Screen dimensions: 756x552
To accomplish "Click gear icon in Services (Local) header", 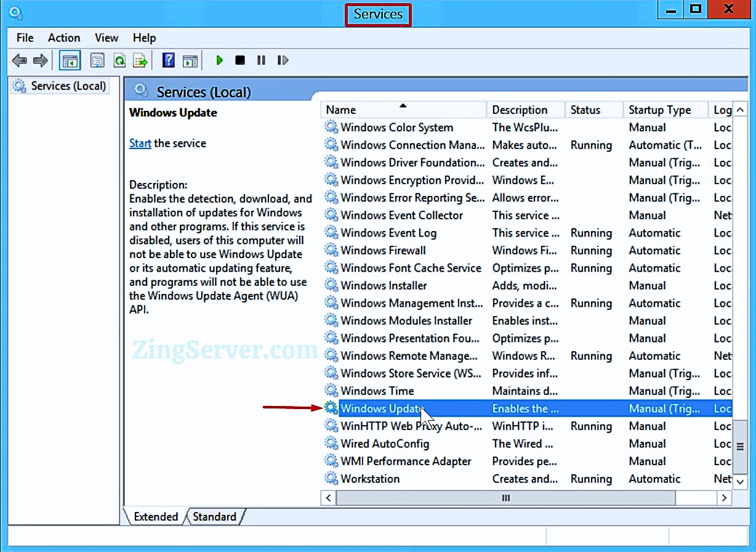I will click(142, 91).
